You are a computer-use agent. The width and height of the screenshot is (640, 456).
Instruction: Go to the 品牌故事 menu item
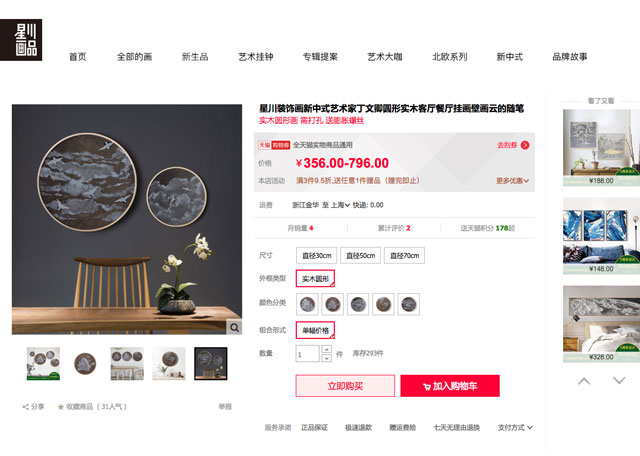click(570, 57)
